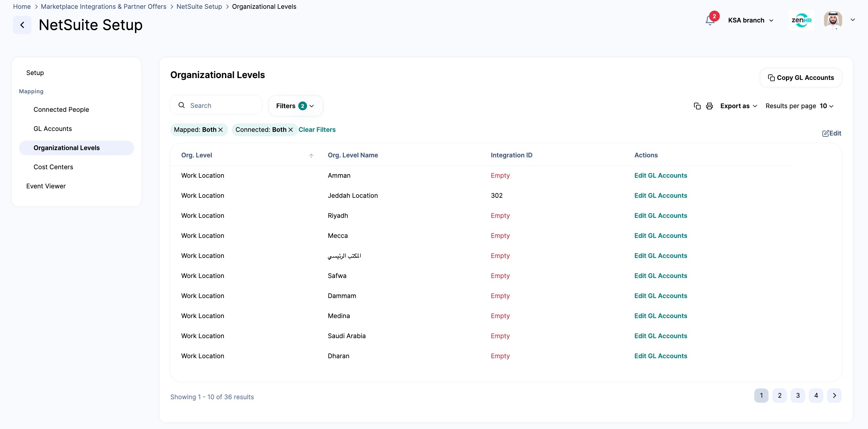Open Cost Centers in sidebar

point(53,167)
